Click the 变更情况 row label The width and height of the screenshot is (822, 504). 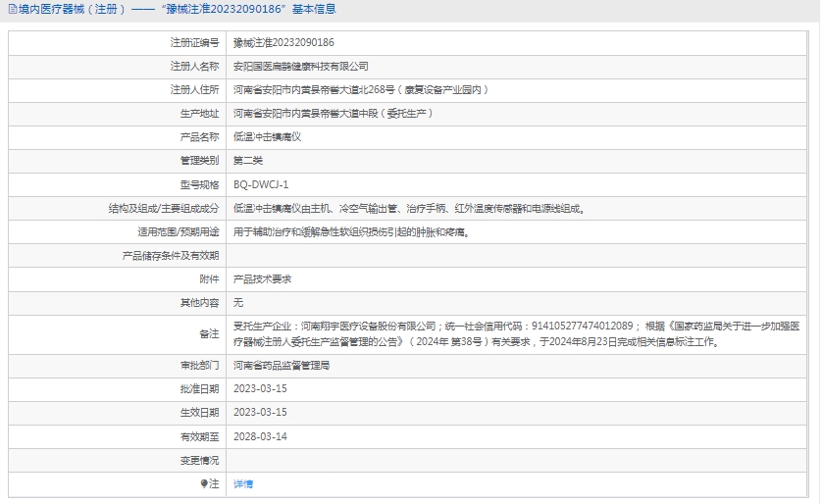tap(199, 460)
